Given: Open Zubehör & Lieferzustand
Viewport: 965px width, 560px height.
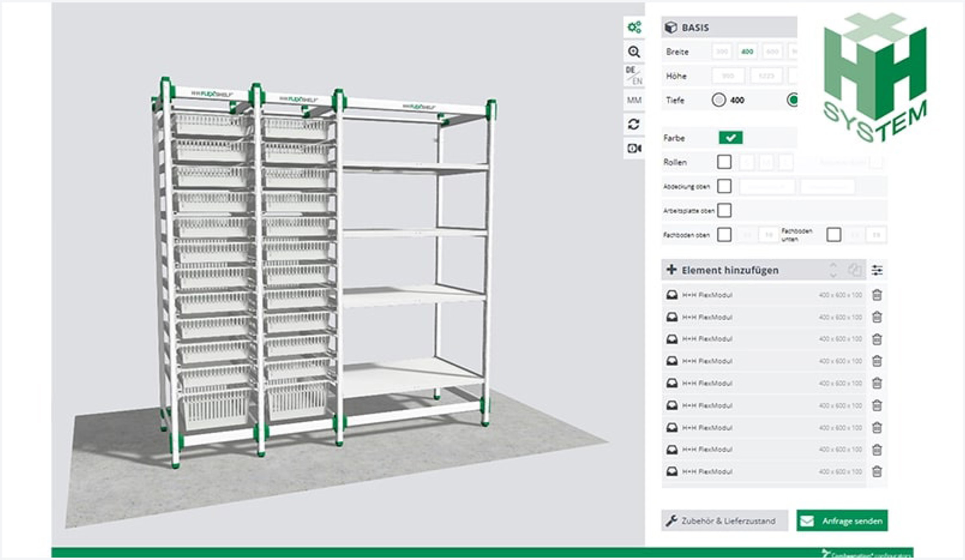Looking at the screenshot, I should tap(725, 521).
